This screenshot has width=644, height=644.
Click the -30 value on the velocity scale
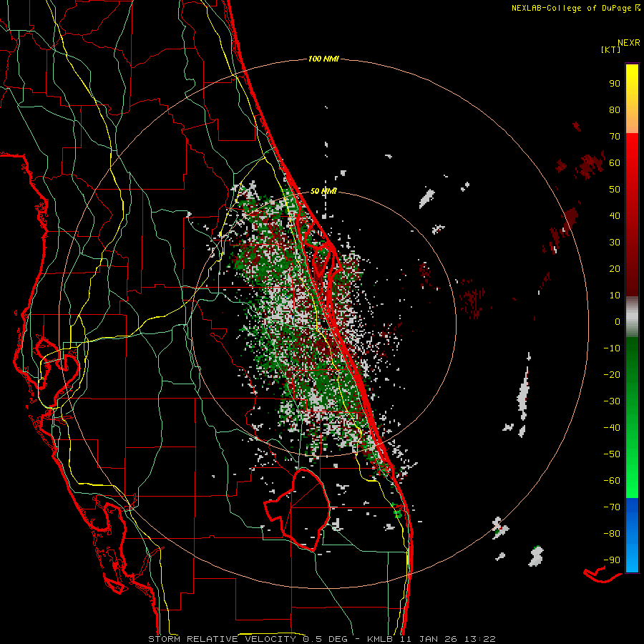612,401
